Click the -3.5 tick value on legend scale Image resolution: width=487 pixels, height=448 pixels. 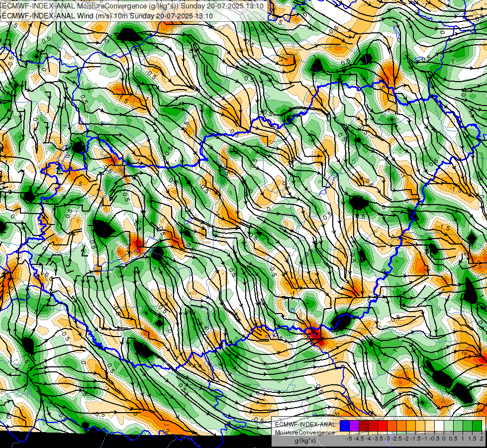tap(378, 439)
